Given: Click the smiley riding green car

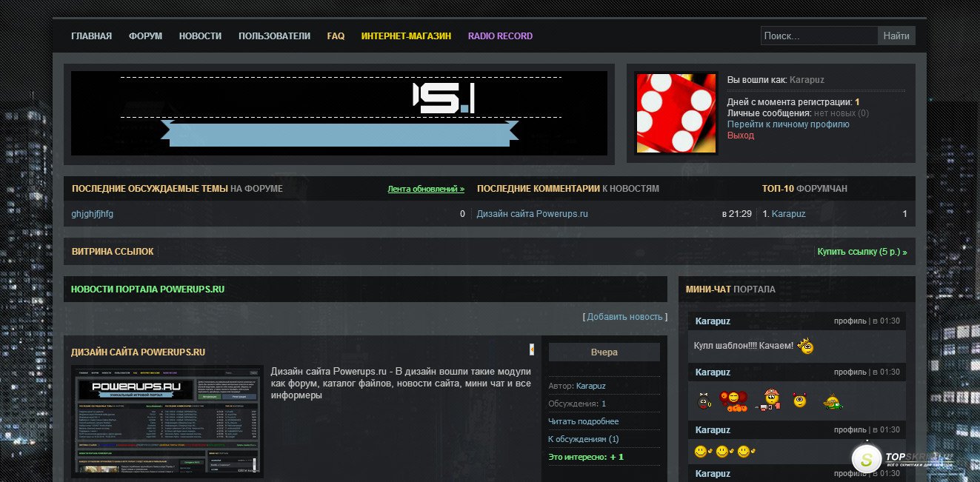Looking at the screenshot, I should 833,401.
